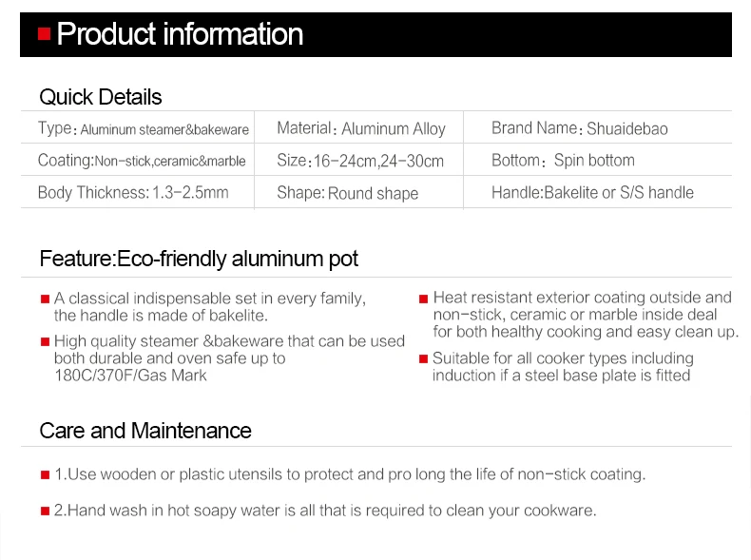Click red bullet before "A classical indispensable set"
The image size is (751, 560).
pyautogui.click(x=44, y=299)
